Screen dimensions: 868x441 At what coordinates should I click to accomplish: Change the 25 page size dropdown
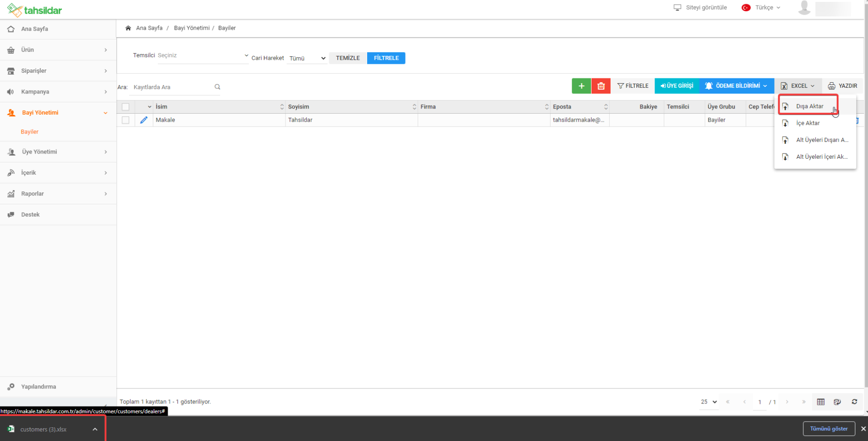[708, 402]
